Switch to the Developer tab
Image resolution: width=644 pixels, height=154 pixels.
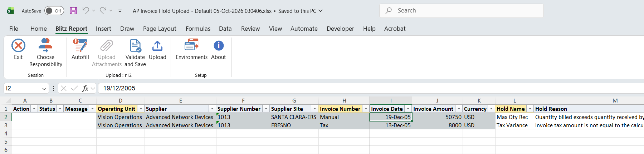340,29
